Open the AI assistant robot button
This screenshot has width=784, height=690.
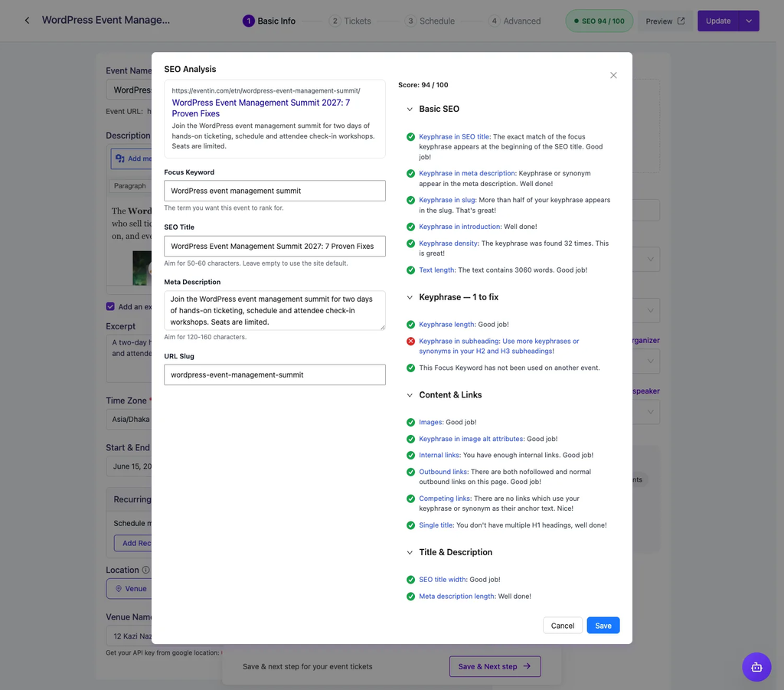756,666
